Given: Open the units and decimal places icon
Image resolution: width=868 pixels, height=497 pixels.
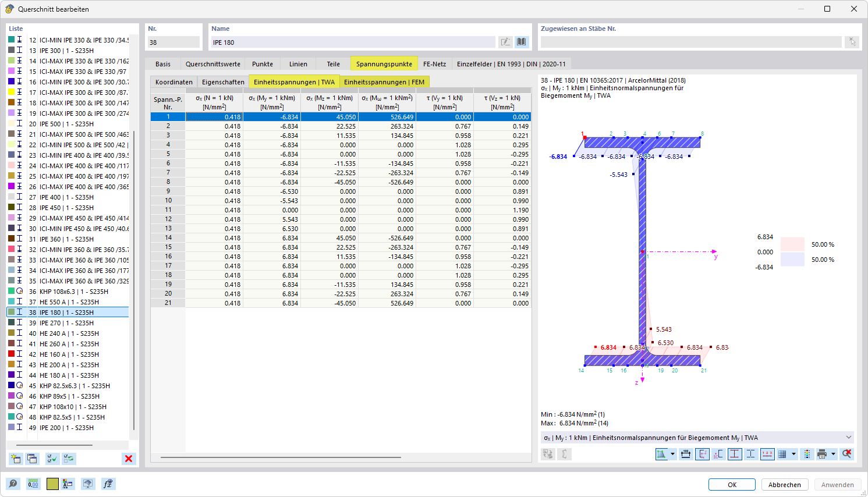Looking at the screenshot, I should (33, 484).
